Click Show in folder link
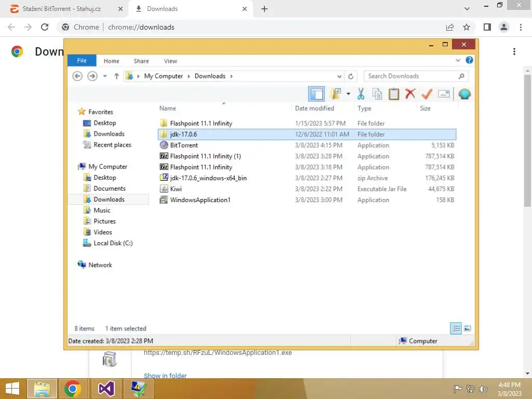 click(x=165, y=375)
